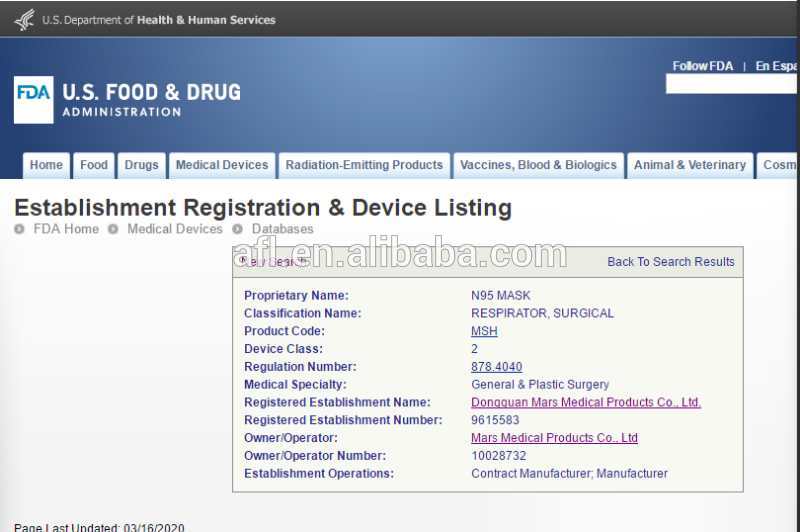The image size is (800, 532).
Task: Open Radiation-Emitting Products tab
Action: click(364, 165)
